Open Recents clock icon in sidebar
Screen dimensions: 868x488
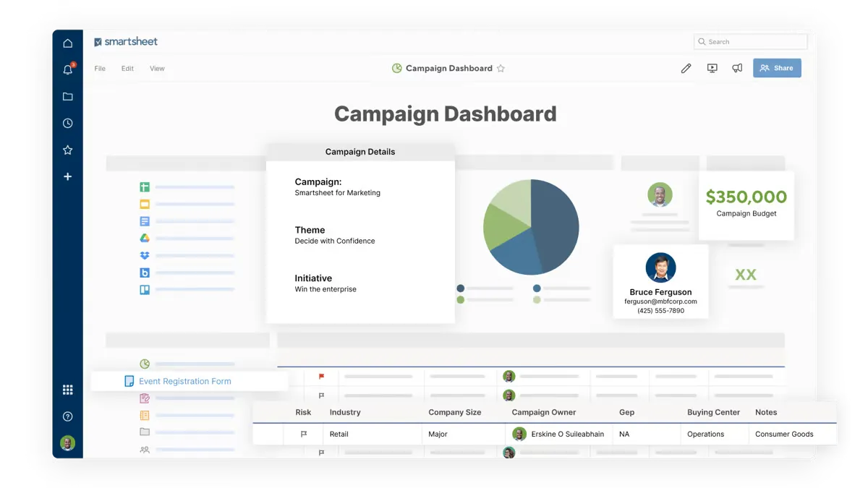(67, 123)
